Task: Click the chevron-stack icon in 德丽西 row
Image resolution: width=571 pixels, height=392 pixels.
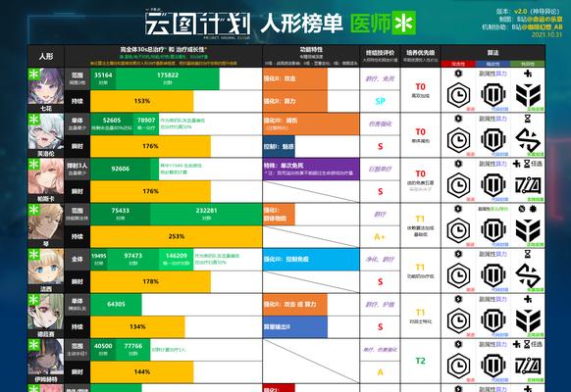Action: pyautogui.click(x=528, y=320)
